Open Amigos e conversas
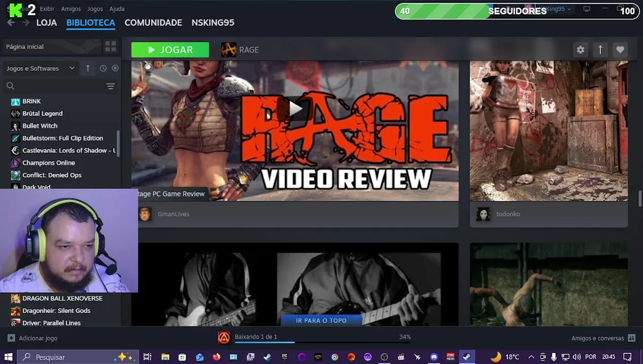Viewport: 643px width, 364px height. tap(598, 338)
